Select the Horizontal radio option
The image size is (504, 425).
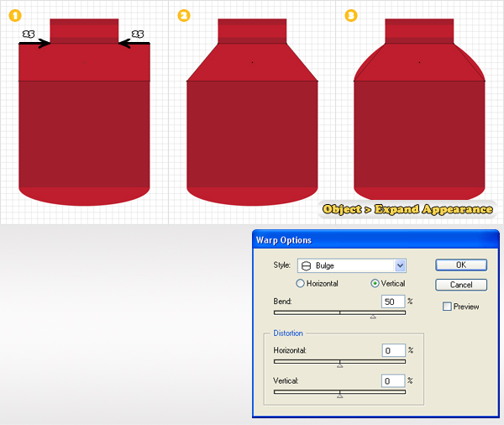[300, 283]
